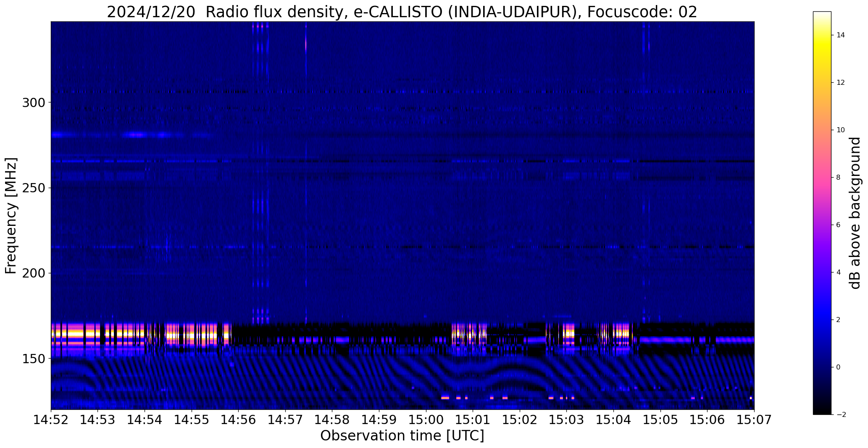Click the 15:07 time tick label
The height and width of the screenshot is (448, 868).
pyautogui.click(x=754, y=420)
